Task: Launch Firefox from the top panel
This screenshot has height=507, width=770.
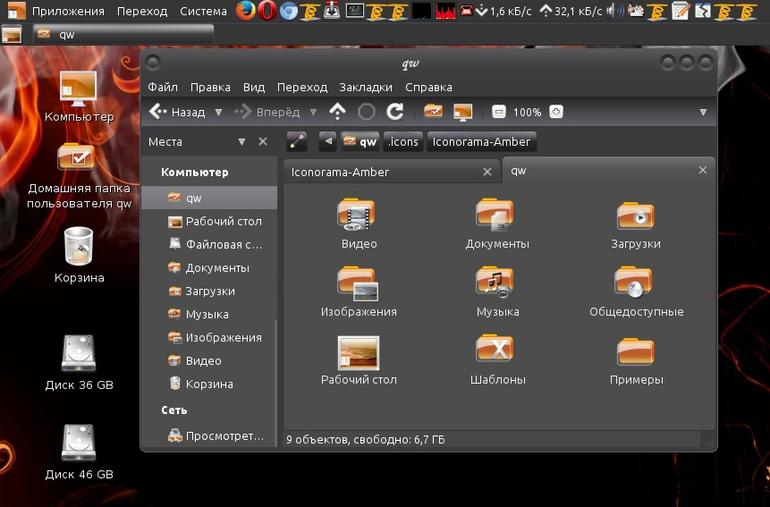Action: pos(245,11)
